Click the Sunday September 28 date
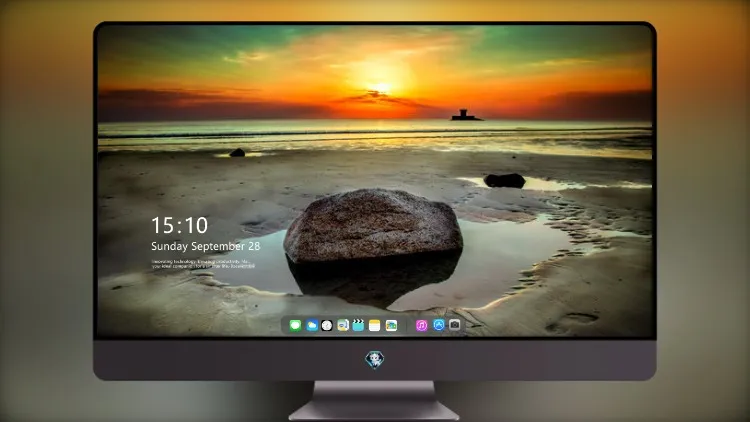Screen dimensions: 750x422 pyautogui.click(x=206, y=246)
